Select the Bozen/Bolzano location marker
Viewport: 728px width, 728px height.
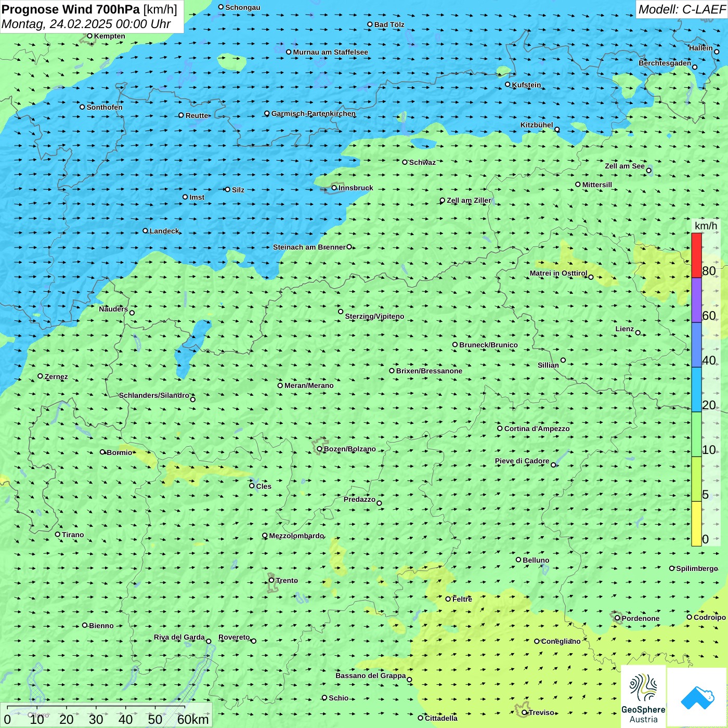[x=319, y=449]
